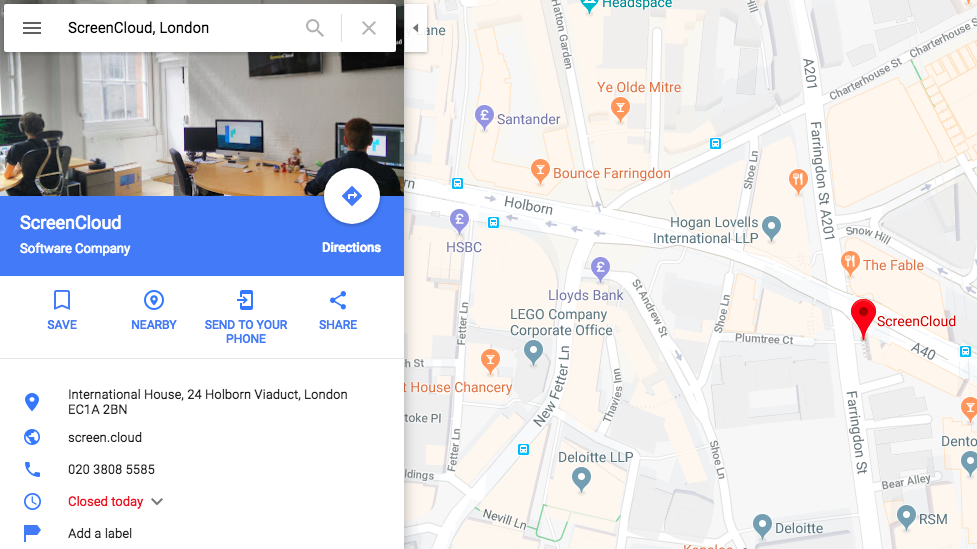Viewport: 977px width, 549px height.
Task: Open the screen.cloud website link
Action: point(105,437)
